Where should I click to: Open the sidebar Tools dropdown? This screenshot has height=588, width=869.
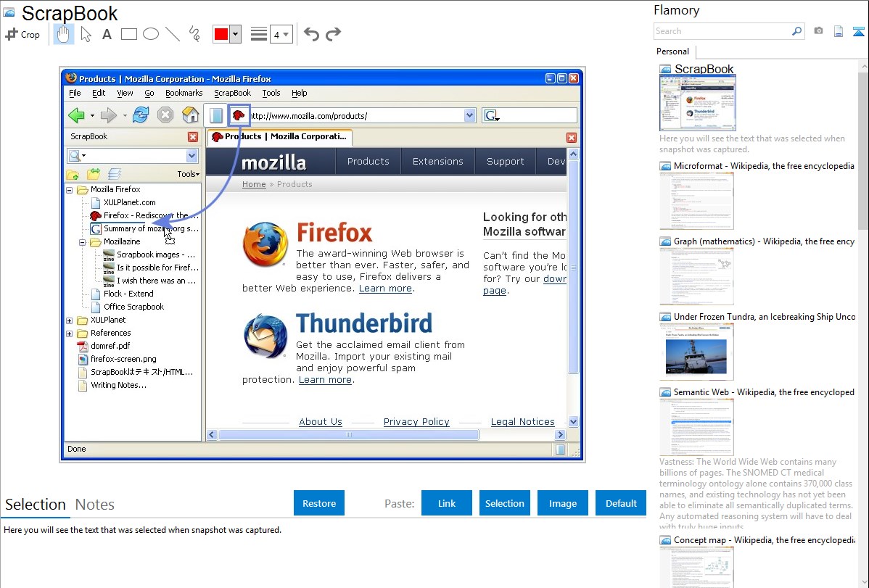point(188,174)
